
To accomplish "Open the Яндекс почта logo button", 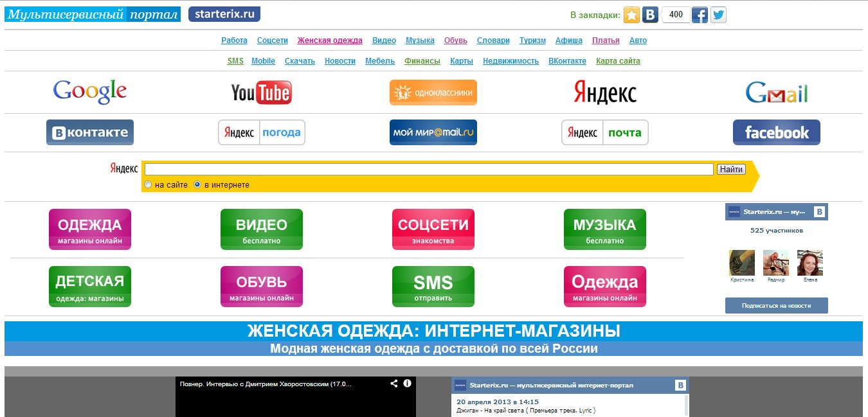I will point(605,132).
